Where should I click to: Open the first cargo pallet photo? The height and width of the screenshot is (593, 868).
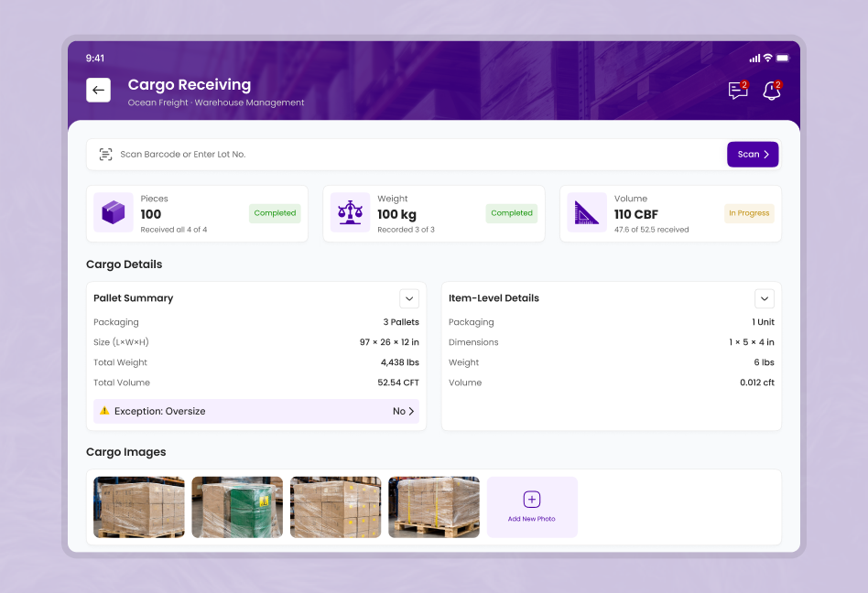(139, 507)
